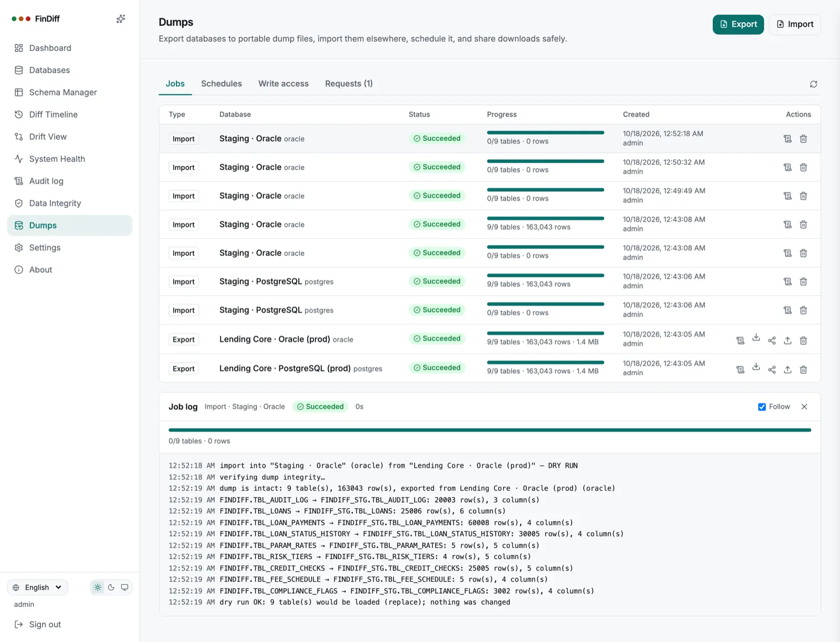The image size is (840, 642).
Task: Open log for Lending Core Oracle (prod) export
Action: (x=740, y=340)
